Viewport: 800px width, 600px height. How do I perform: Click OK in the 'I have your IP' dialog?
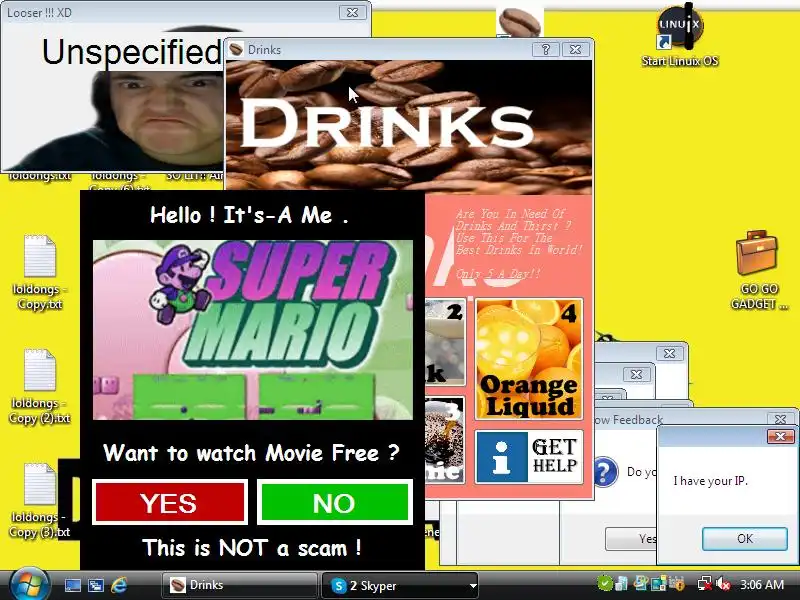(x=744, y=539)
